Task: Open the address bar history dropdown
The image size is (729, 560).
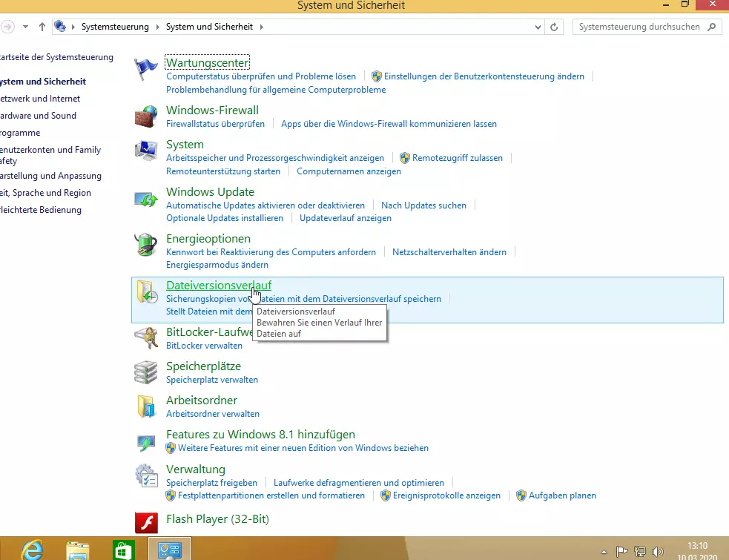Action: [538, 27]
